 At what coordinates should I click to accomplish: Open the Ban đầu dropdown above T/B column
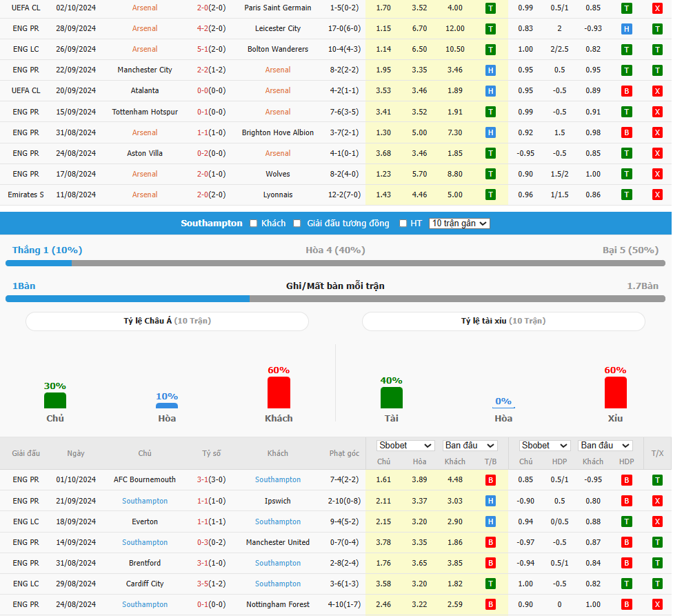(470, 446)
